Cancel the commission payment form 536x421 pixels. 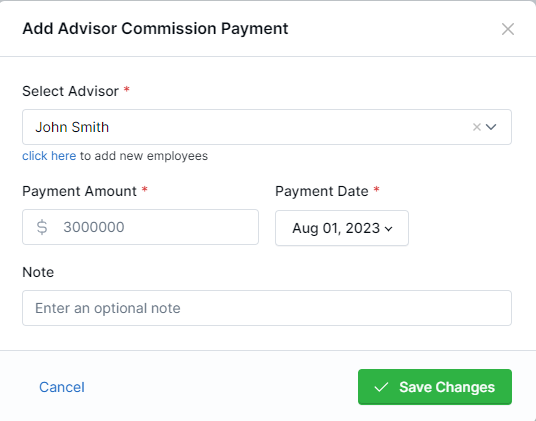point(62,387)
